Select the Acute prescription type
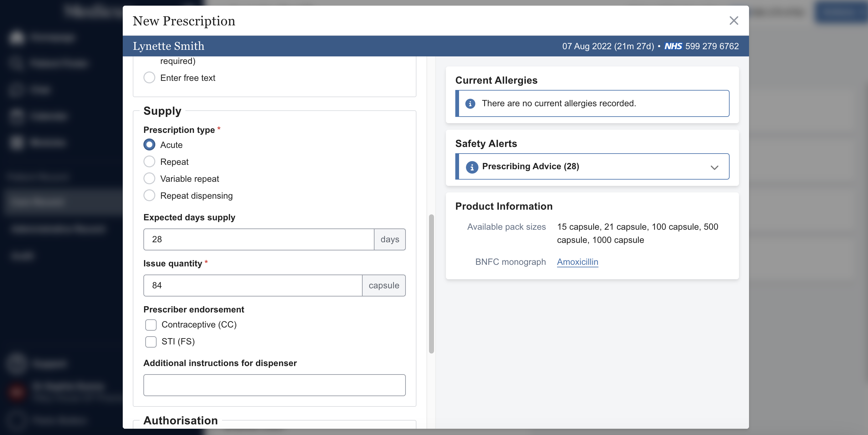The width and height of the screenshot is (868, 435). point(149,145)
